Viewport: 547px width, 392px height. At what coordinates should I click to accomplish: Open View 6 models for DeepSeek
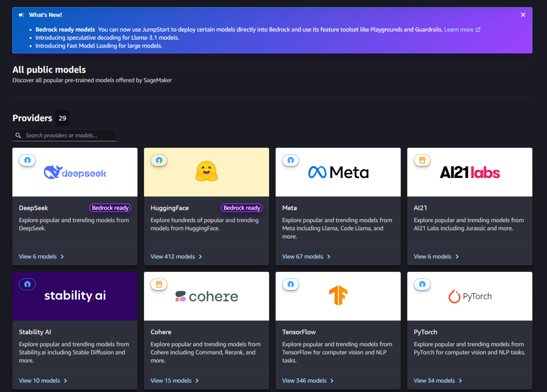(x=38, y=256)
